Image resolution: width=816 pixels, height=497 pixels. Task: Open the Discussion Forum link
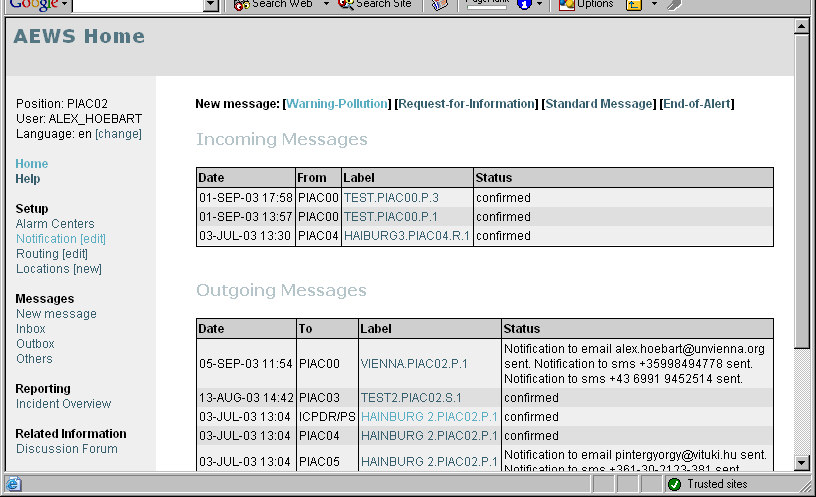(66, 449)
